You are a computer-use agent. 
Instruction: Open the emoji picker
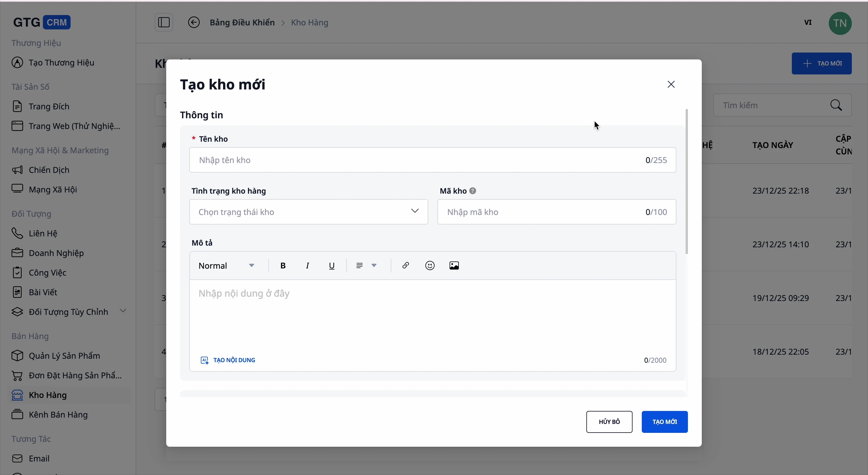430,266
